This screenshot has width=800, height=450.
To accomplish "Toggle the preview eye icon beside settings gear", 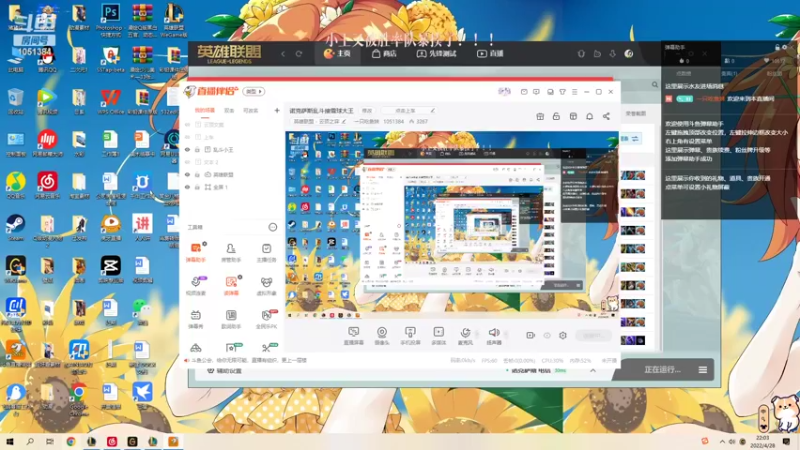I will (x=547, y=335).
